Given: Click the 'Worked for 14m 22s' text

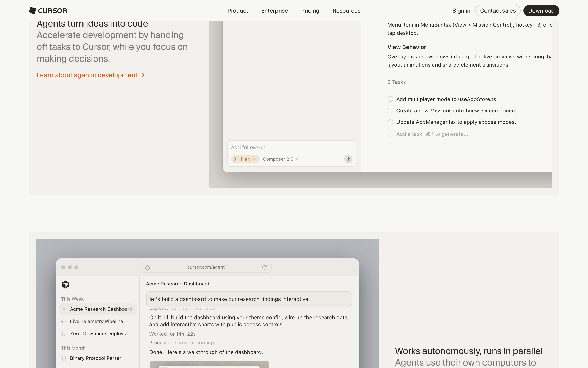Looking at the screenshot, I should click(x=172, y=334).
